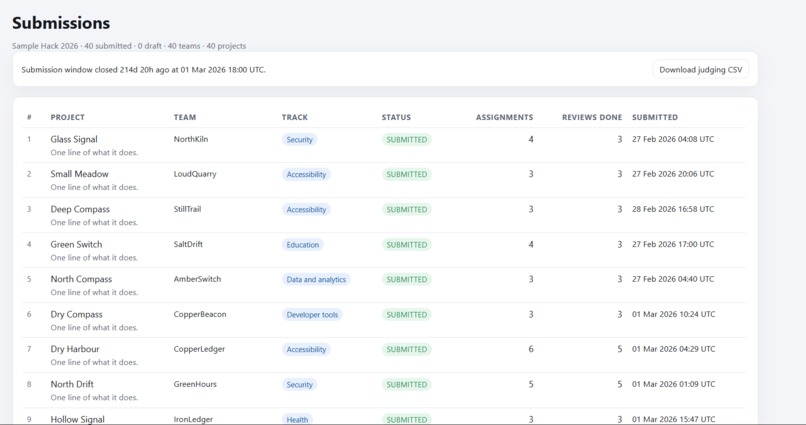The width and height of the screenshot is (806, 425).
Task: Click date 01 Mar 2026 04:29 UTC
Action: (x=673, y=349)
